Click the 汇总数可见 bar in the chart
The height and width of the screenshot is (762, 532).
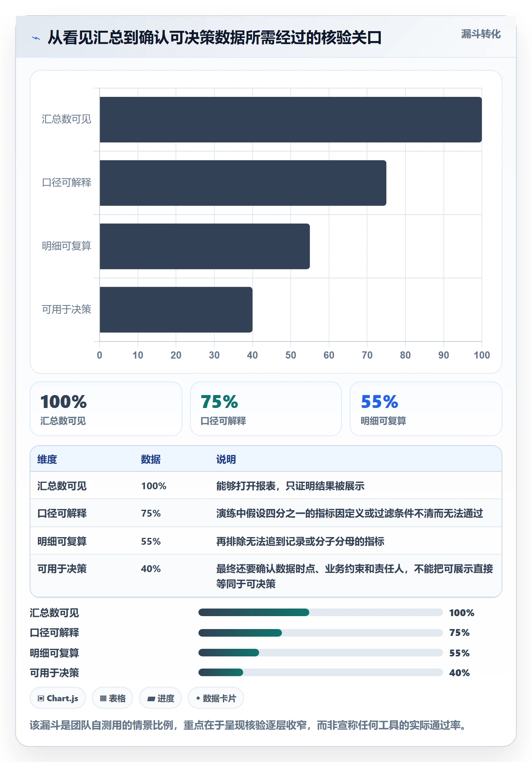(x=291, y=120)
